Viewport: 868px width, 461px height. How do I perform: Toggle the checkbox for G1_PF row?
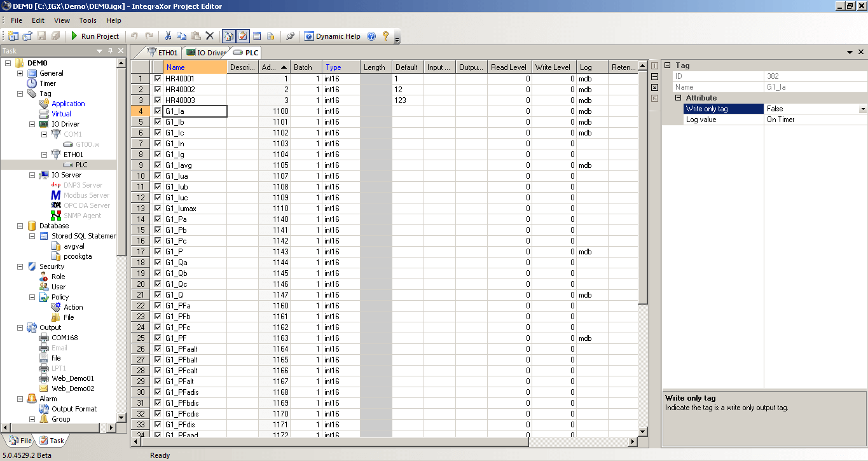pos(158,338)
